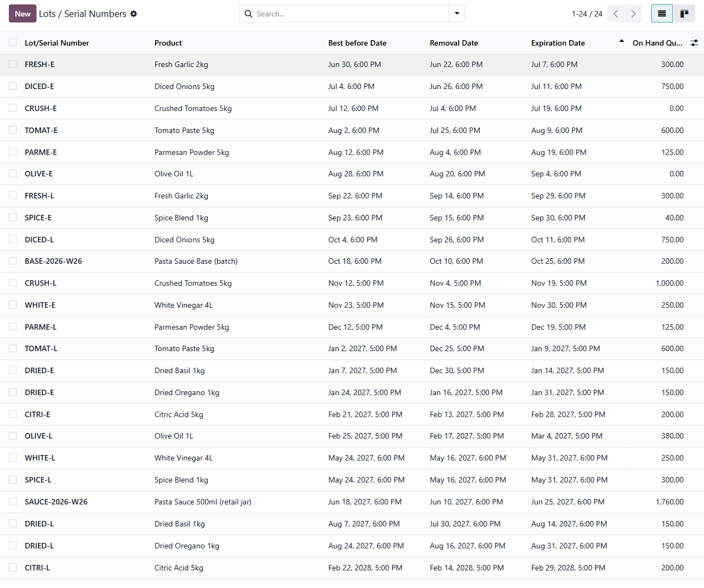Click product Pasta Sauce 500ml (retail jar)
Image resolution: width=704 pixels, height=588 pixels.
pyautogui.click(x=203, y=502)
